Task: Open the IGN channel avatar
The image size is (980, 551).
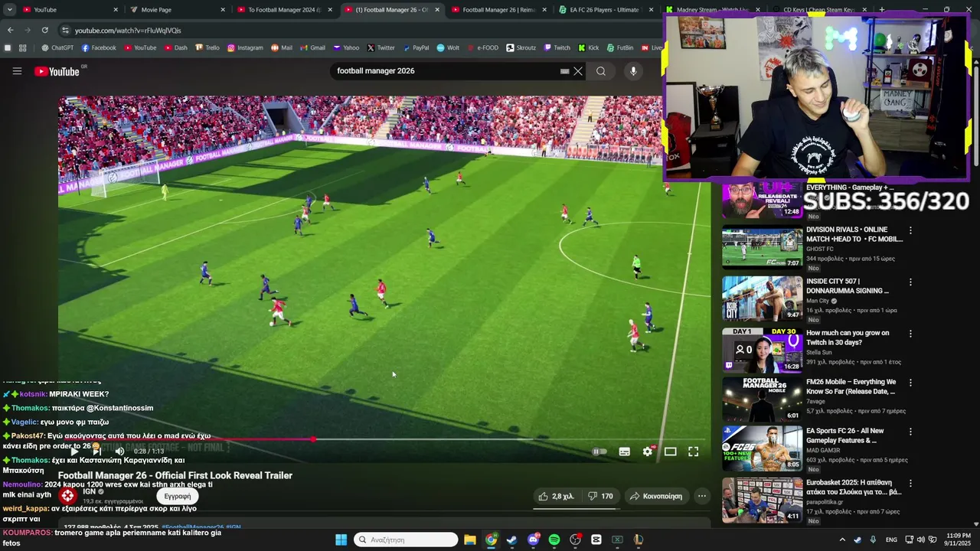Action: coord(67,495)
